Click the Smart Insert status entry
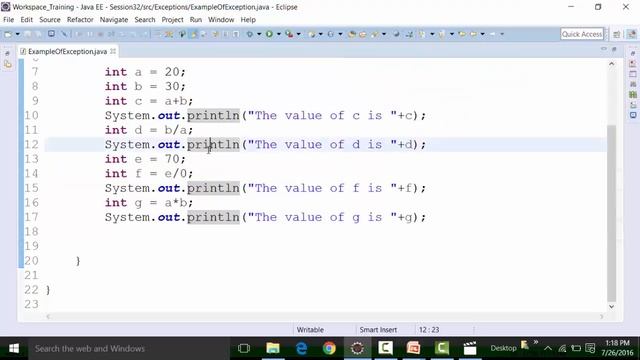 [378, 329]
